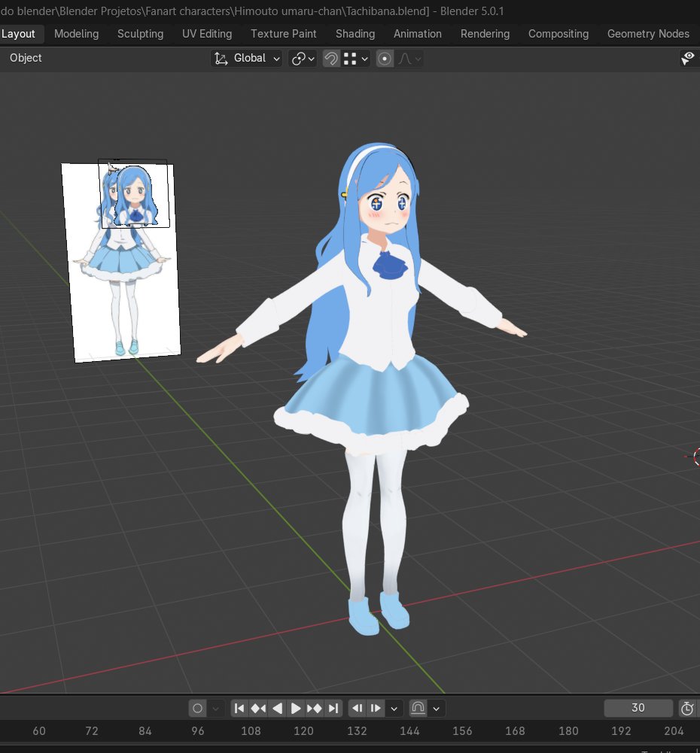
Task: Select the transform orientation gizmo icon
Action: click(x=221, y=58)
